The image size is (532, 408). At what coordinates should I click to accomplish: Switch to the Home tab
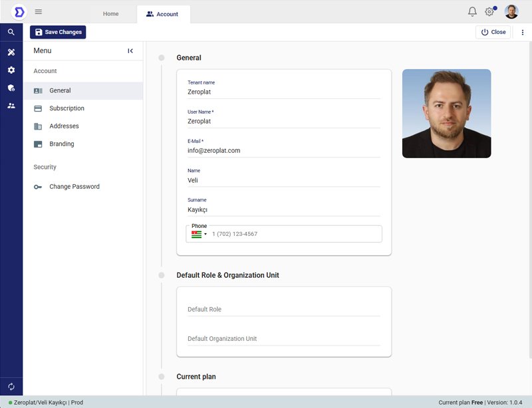110,14
